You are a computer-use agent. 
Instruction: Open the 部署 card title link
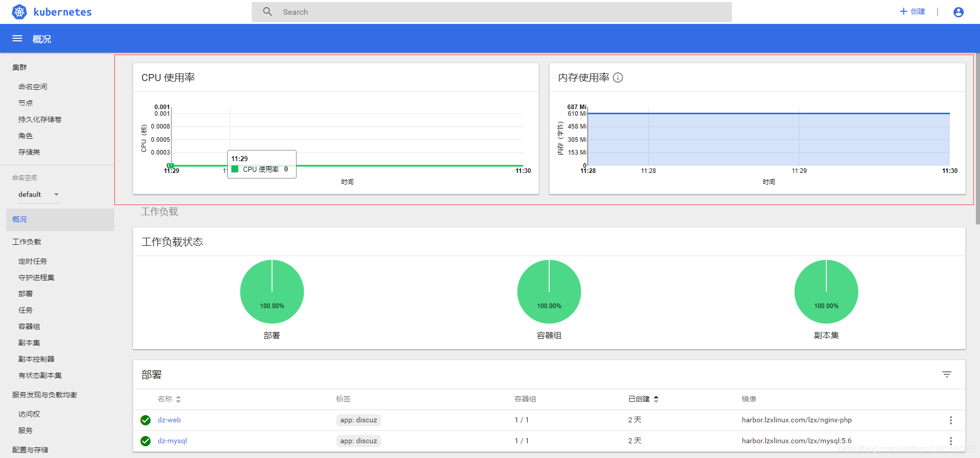(x=152, y=375)
